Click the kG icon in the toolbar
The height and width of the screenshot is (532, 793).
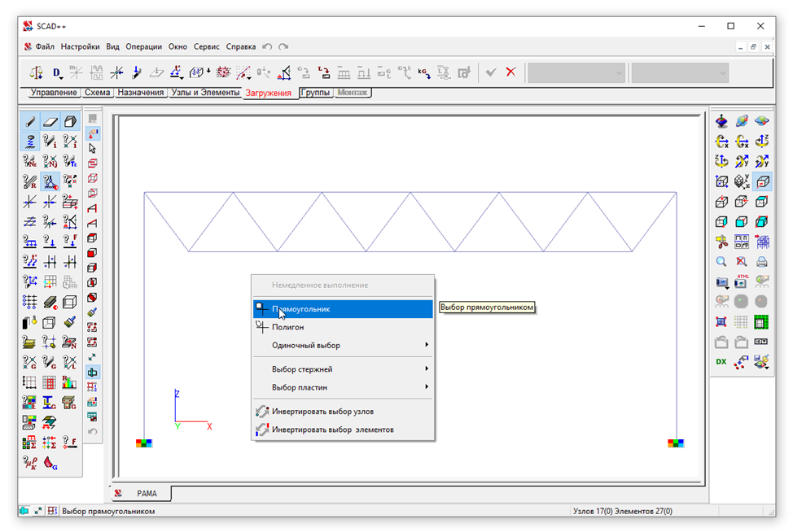click(424, 72)
